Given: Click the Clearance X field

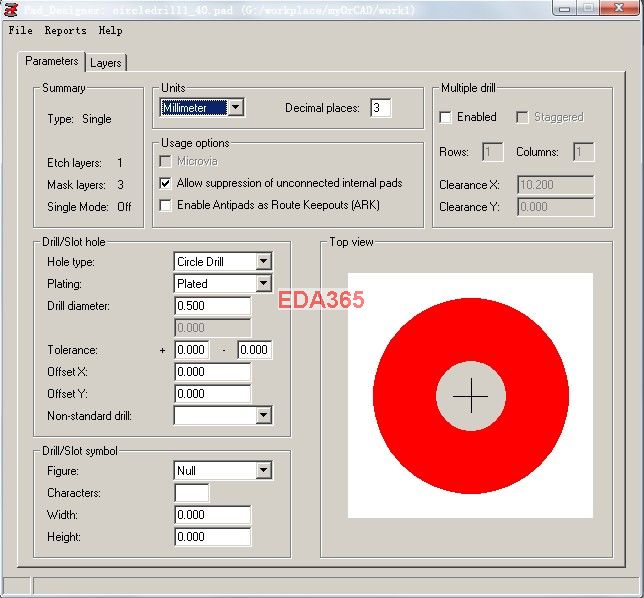Looking at the screenshot, I should 555,185.
